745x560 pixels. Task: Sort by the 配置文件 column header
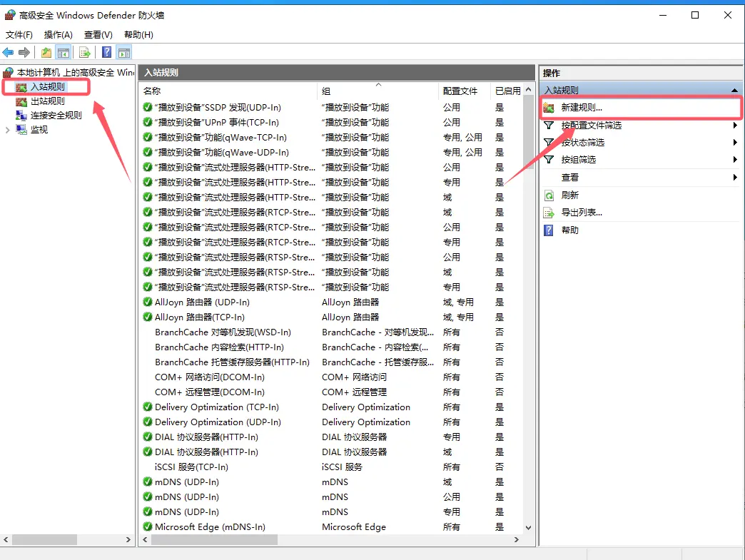(x=465, y=91)
